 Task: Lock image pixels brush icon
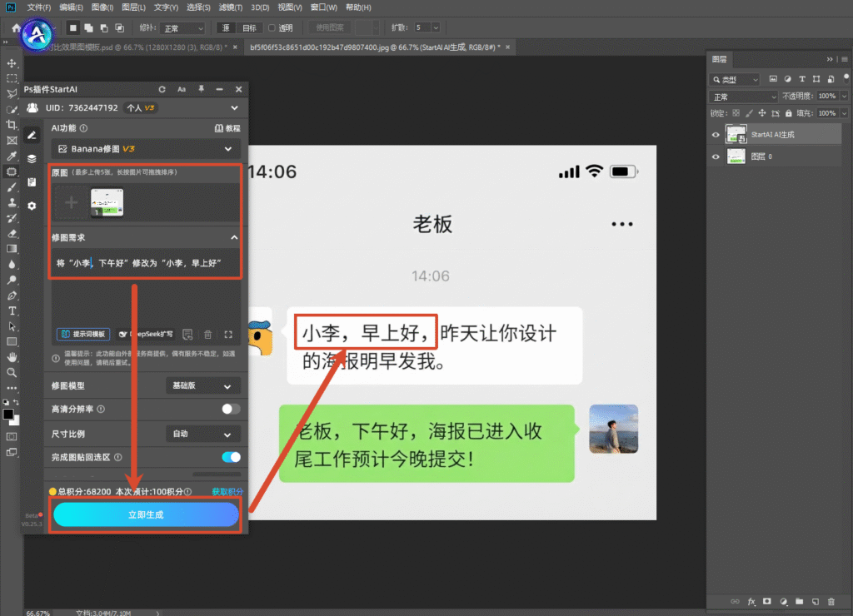[x=749, y=113]
